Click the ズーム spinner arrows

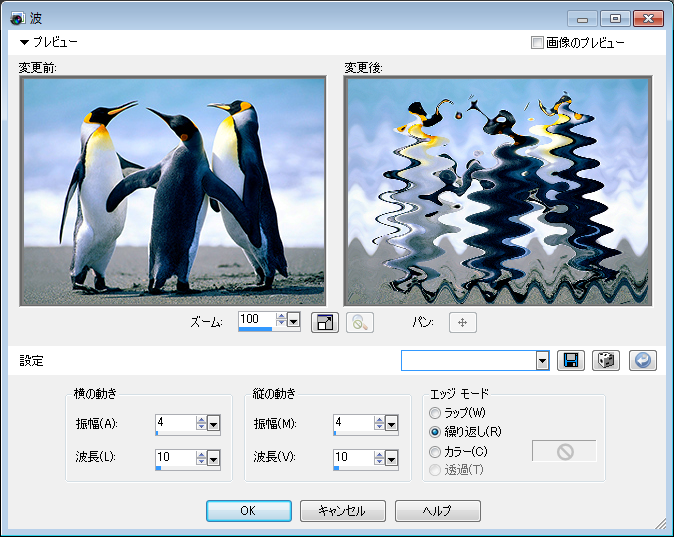(x=281, y=319)
